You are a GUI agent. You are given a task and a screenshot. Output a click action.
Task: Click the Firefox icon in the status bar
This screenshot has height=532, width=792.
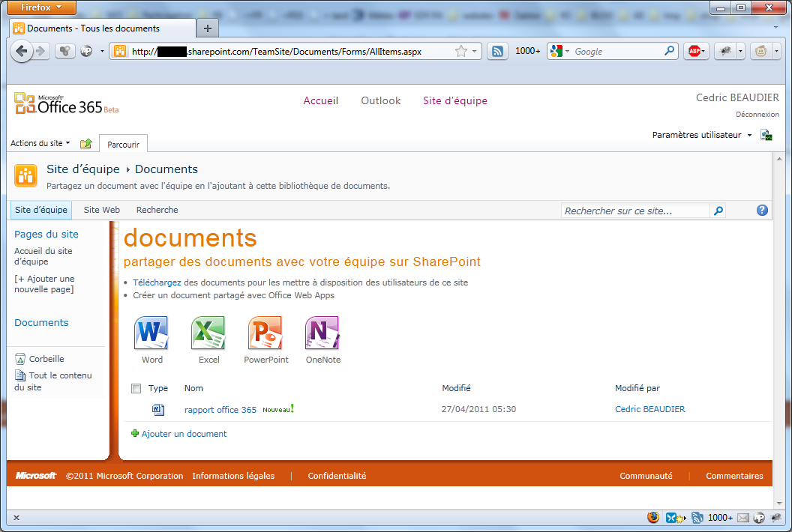pyautogui.click(x=653, y=517)
